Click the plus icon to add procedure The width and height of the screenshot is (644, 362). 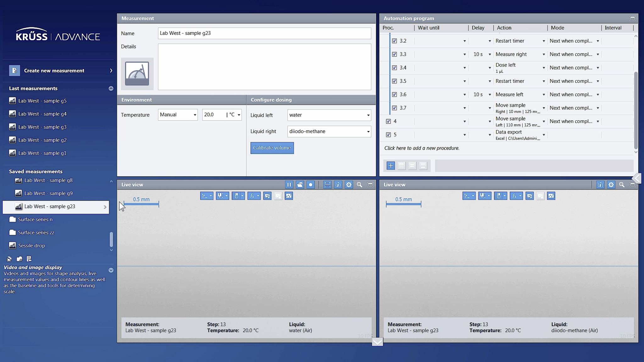point(391,166)
